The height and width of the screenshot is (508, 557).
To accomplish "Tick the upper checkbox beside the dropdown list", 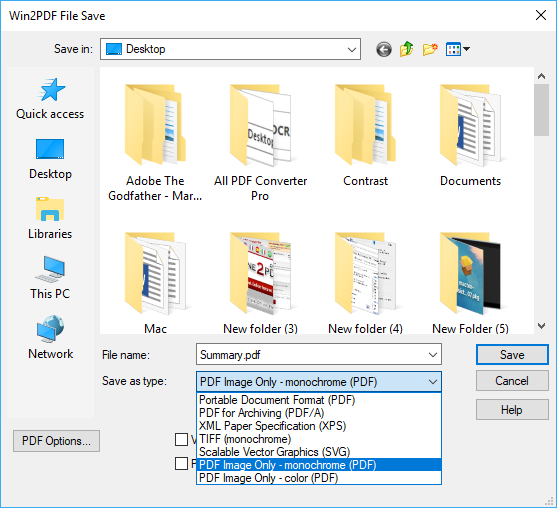I will (182, 439).
